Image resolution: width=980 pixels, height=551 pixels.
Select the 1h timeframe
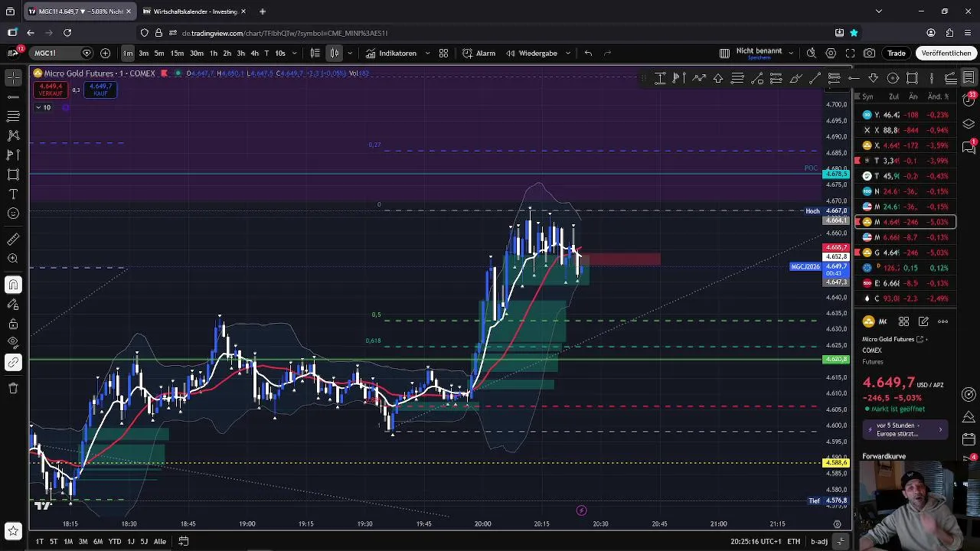[214, 53]
